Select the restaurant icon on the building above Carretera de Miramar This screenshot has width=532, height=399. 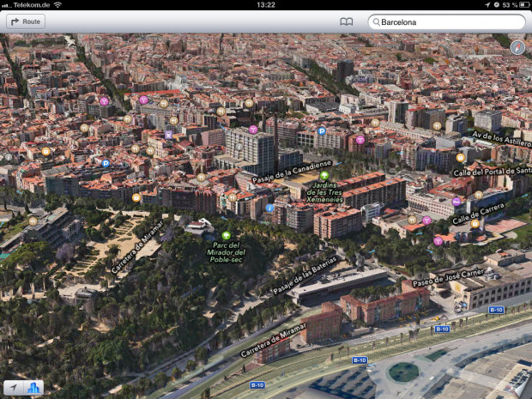click(x=33, y=221)
